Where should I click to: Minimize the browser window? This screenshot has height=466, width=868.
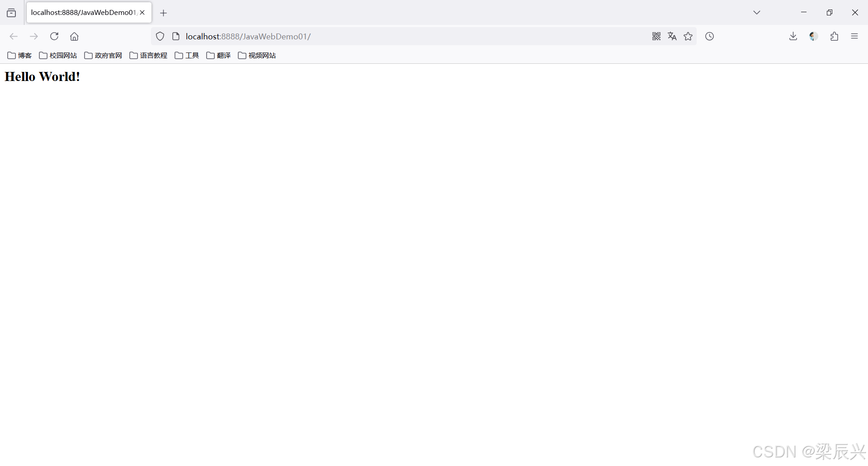[x=804, y=12]
